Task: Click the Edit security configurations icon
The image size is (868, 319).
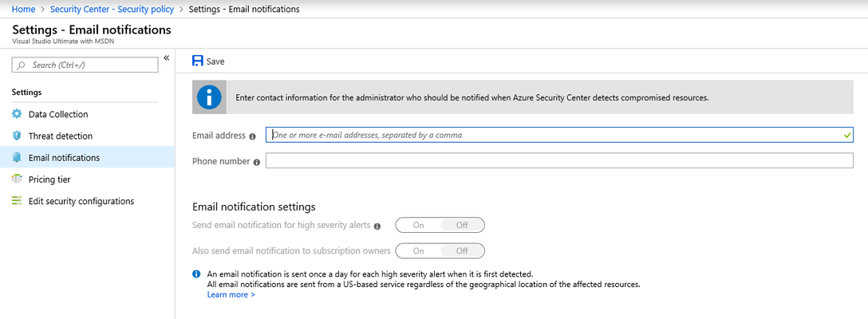Action: pyautogui.click(x=18, y=200)
